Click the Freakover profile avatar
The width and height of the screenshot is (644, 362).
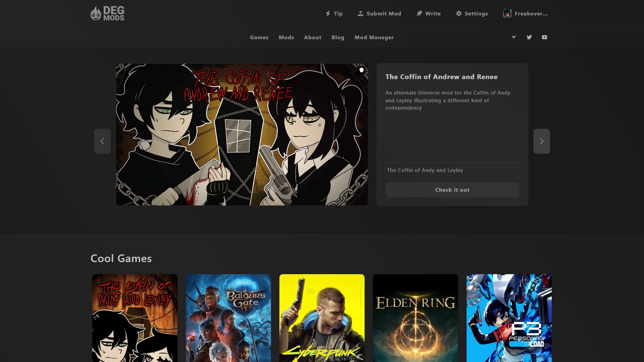click(507, 13)
